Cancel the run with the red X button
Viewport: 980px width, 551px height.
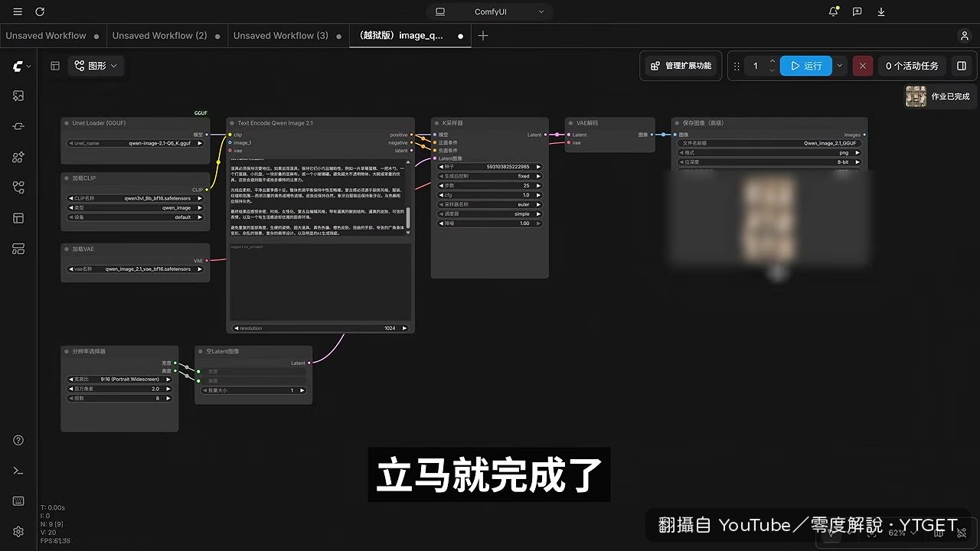tap(863, 66)
